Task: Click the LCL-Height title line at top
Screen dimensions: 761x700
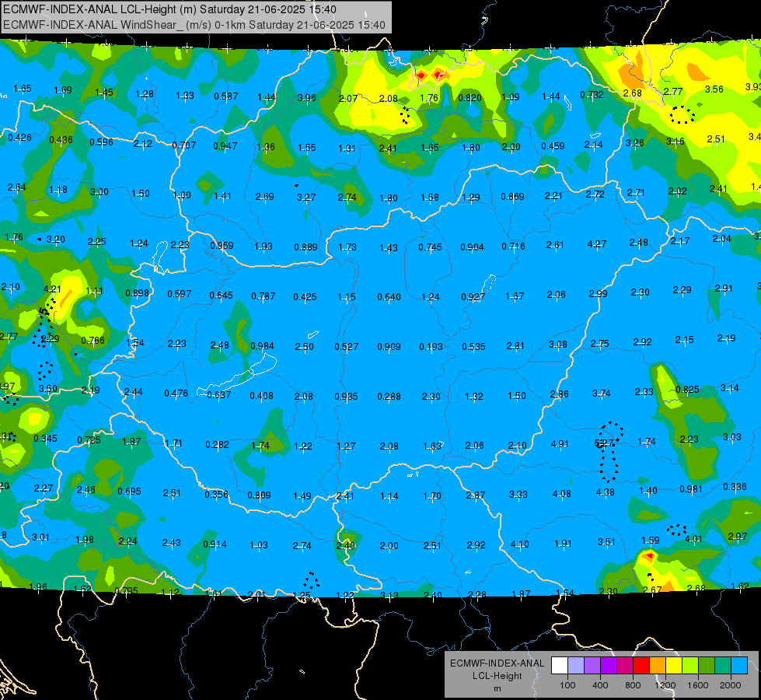Action: (x=169, y=9)
